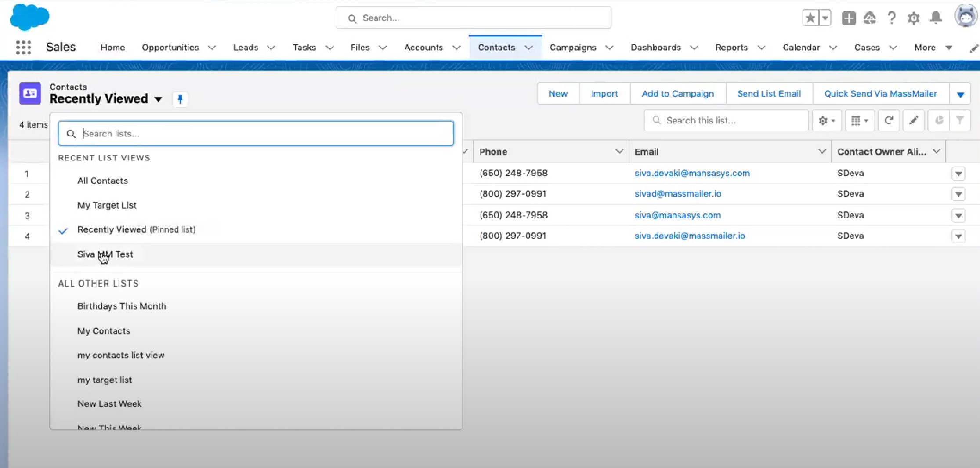Expand the Contacts tab chevron

click(529, 47)
